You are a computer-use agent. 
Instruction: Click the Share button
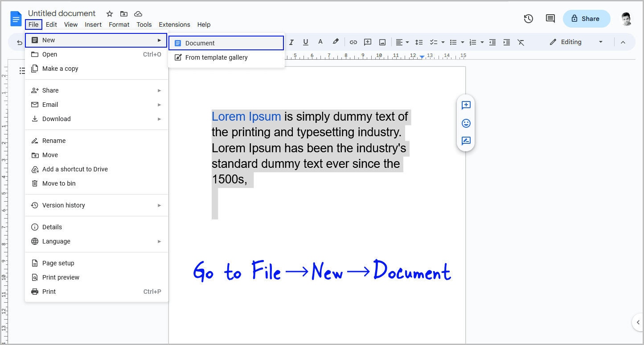click(x=587, y=19)
